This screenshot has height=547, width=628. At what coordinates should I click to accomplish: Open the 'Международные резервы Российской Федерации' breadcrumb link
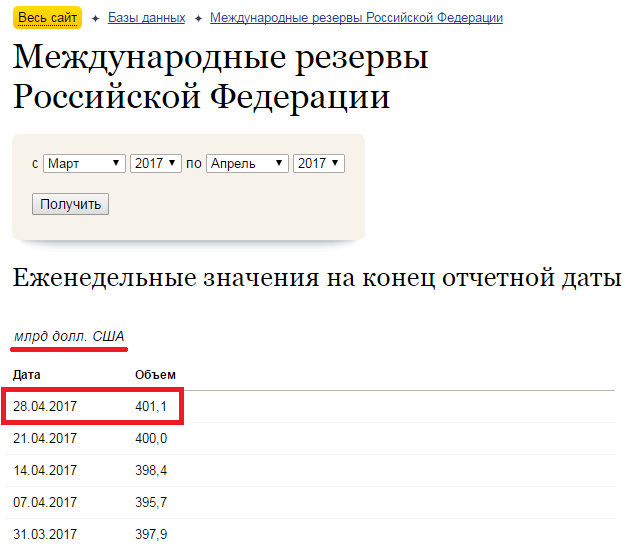click(356, 18)
